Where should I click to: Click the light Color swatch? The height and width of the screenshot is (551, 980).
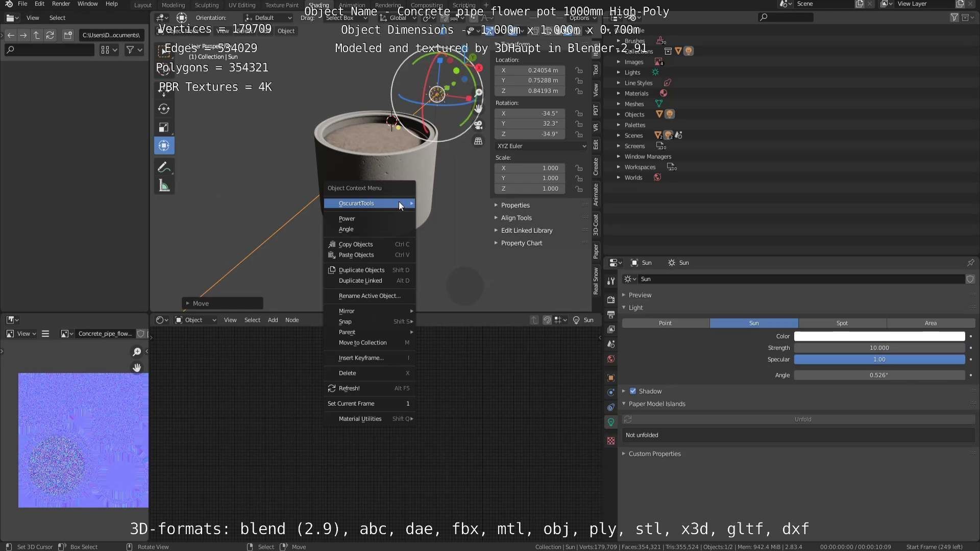pyautogui.click(x=879, y=336)
